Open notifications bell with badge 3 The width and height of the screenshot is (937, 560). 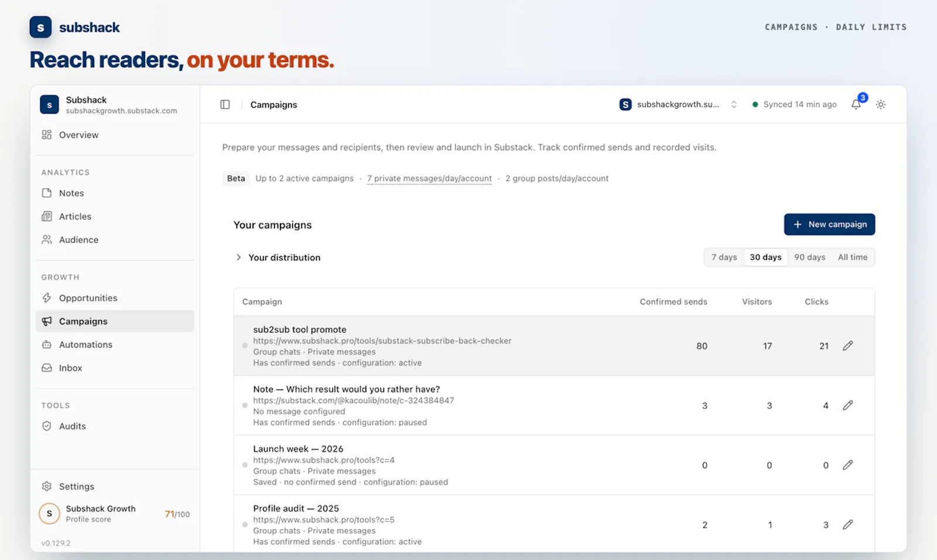click(856, 104)
